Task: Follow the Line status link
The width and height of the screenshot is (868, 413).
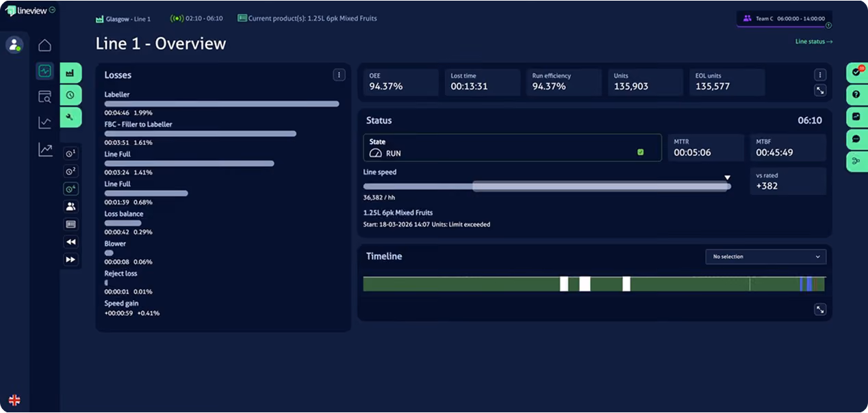Action: click(x=814, y=42)
